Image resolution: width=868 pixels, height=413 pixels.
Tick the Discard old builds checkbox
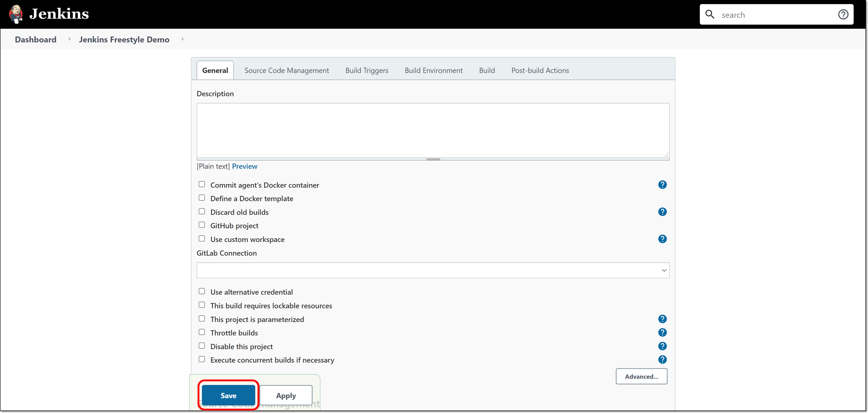[201, 211]
